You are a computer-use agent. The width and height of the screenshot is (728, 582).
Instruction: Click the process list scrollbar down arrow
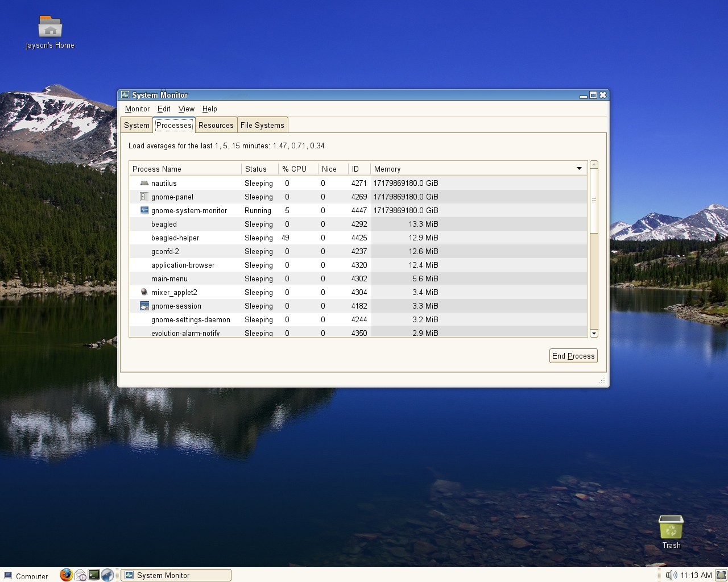pyautogui.click(x=594, y=334)
